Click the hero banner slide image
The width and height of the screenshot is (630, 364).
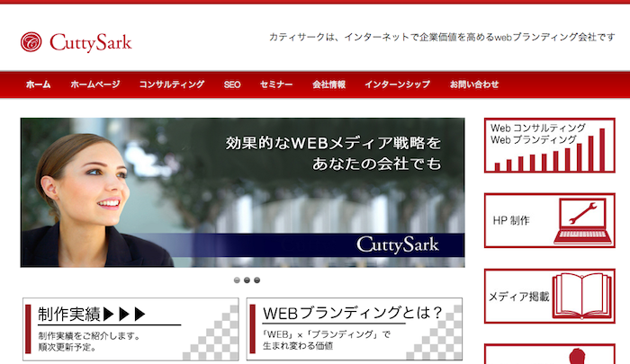(x=243, y=192)
